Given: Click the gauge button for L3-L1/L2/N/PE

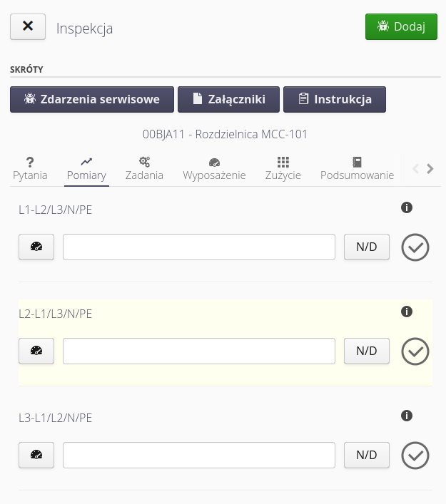Looking at the screenshot, I should pos(36,456).
